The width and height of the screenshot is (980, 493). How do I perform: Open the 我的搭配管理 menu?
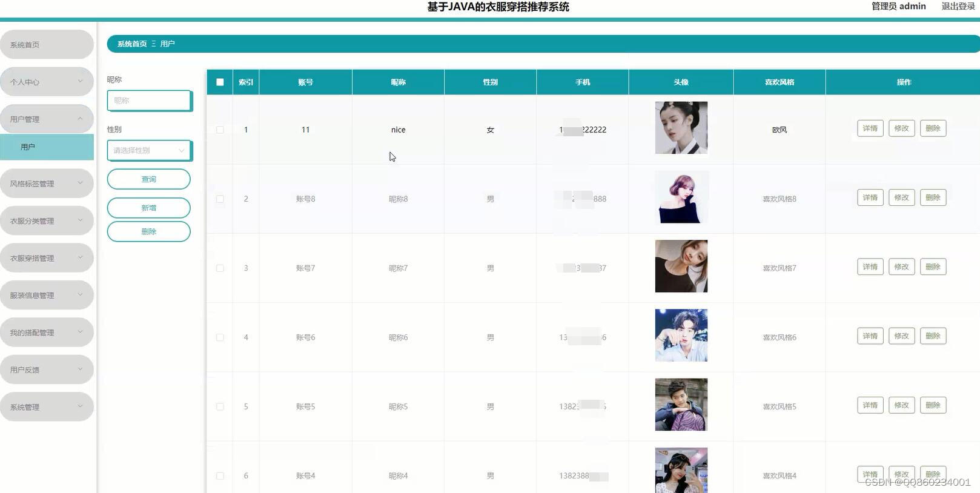(x=47, y=333)
